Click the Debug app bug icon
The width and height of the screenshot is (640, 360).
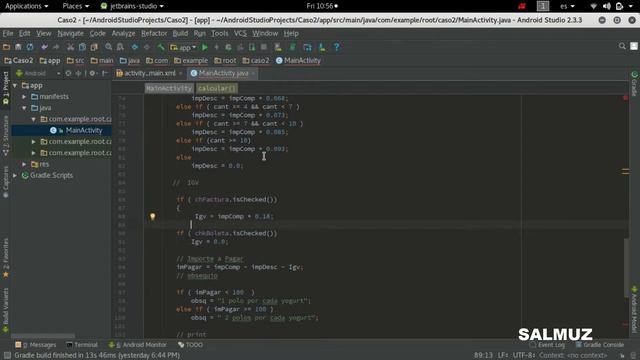coord(228,47)
